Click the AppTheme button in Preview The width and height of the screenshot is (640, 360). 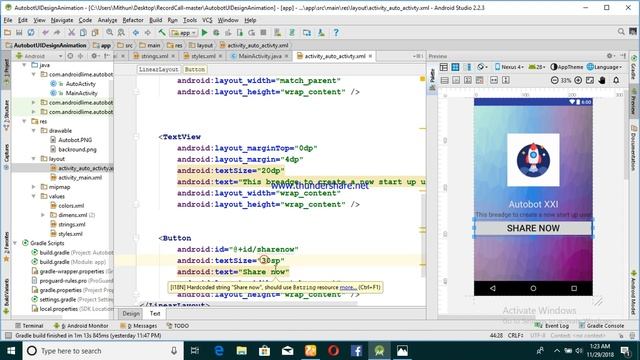pyautogui.click(x=567, y=67)
